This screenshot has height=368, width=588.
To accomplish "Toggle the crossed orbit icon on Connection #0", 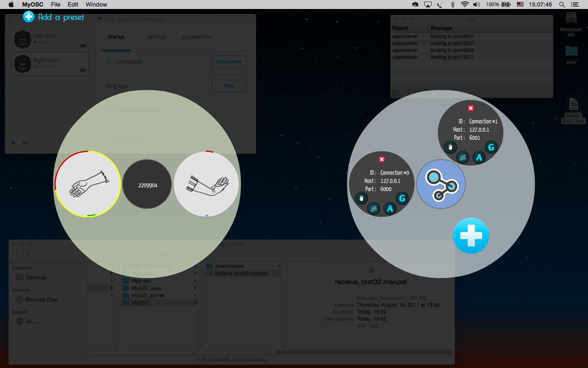I will 374,209.
